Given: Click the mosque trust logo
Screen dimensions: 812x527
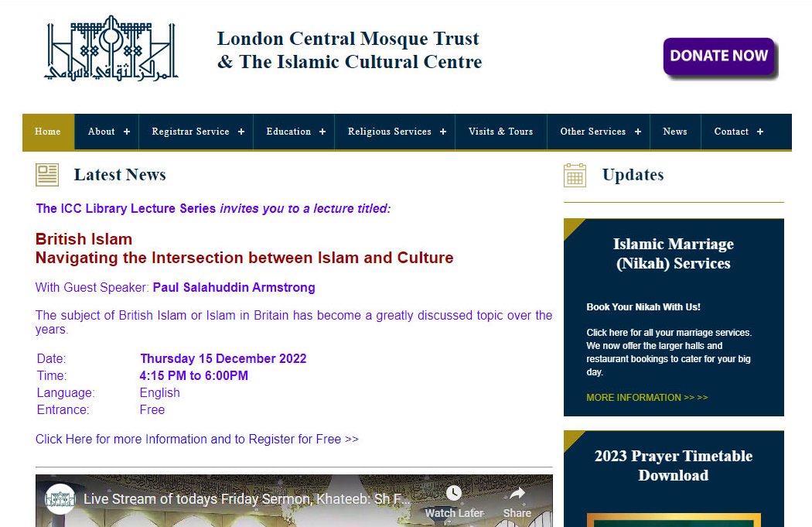Looking at the screenshot, I should [x=111, y=48].
